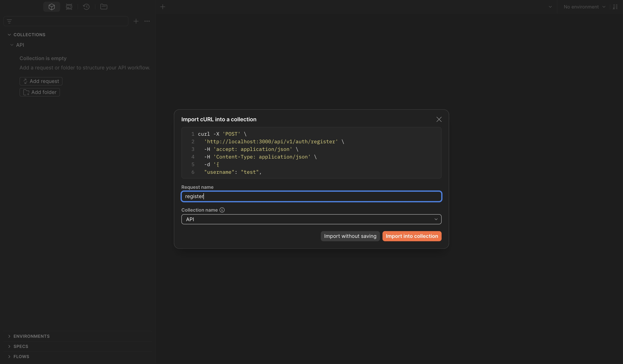Viewport: 623px width, 364px height.
Task: Open the Collection name API dropdown
Action: tap(311, 219)
